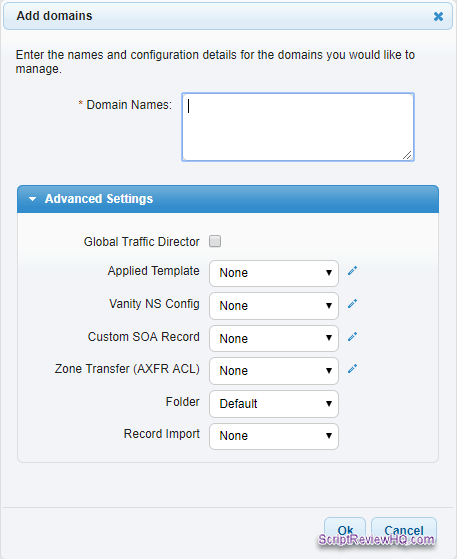
Task: Open Zone Transfer AXFR ACL edit pencil
Action: 352,369
